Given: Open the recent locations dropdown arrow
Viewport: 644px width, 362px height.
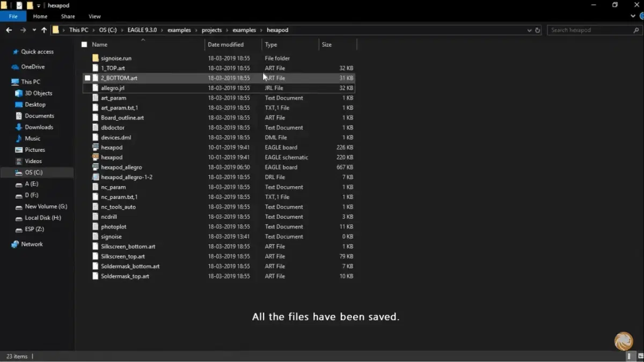Looking at the screenshot, I should [34, 30].
